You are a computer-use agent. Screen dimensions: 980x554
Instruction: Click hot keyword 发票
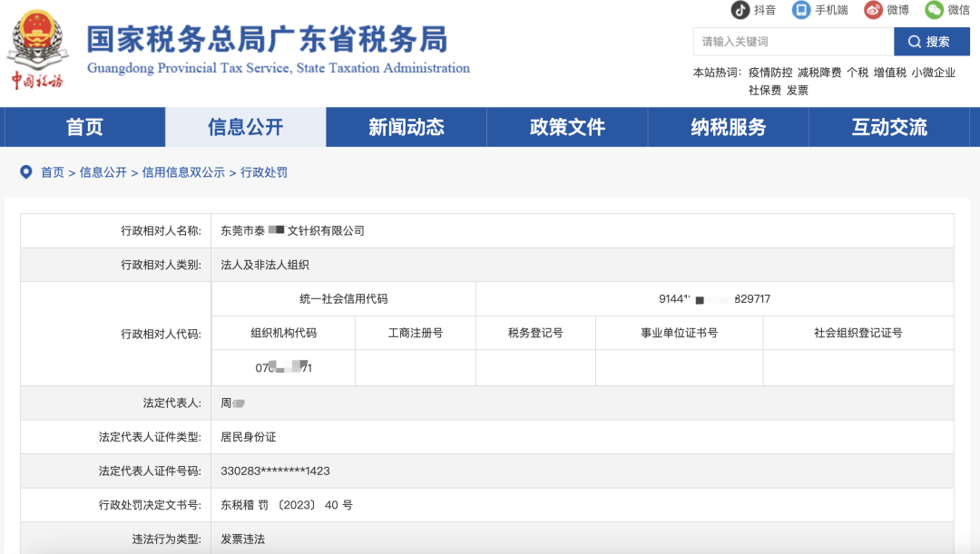(x=798, y=91)
